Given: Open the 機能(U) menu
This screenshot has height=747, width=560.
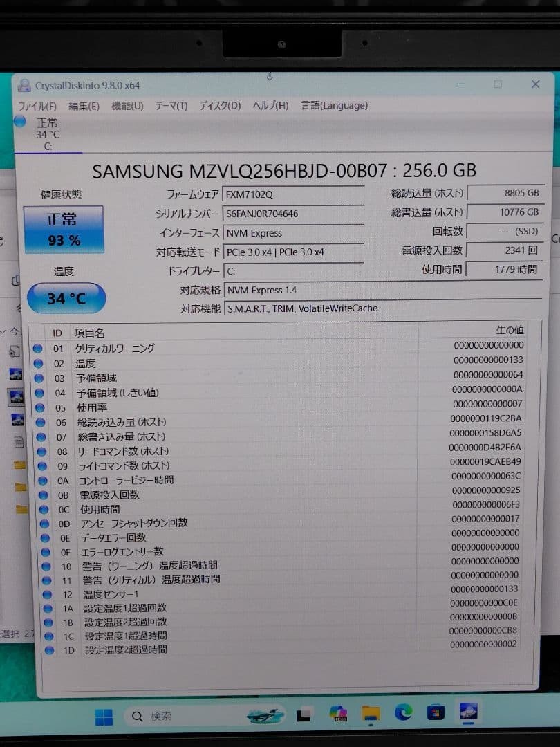Looking at the screenshot, I should (127, 106).
